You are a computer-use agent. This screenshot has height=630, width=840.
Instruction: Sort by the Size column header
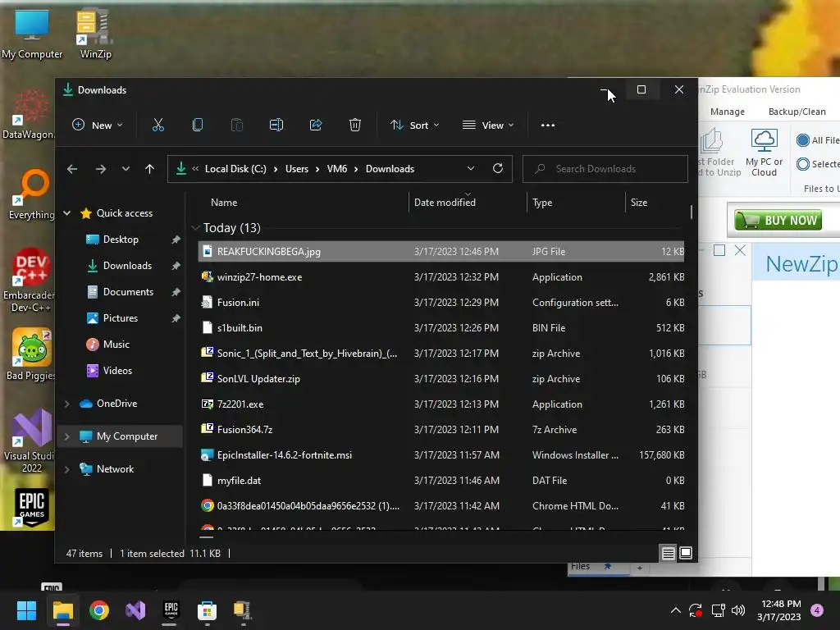pos(638,203)
